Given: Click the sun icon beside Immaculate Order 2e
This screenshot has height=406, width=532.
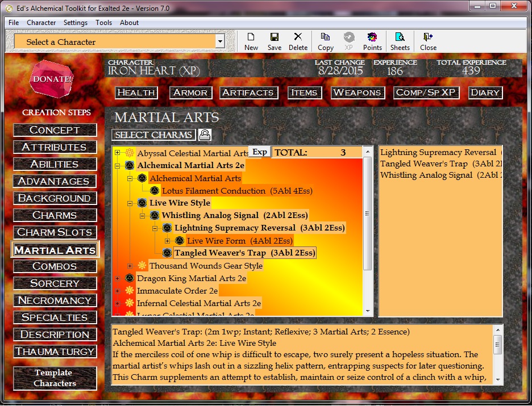Looking at the screenshot, I should (130, 291).
